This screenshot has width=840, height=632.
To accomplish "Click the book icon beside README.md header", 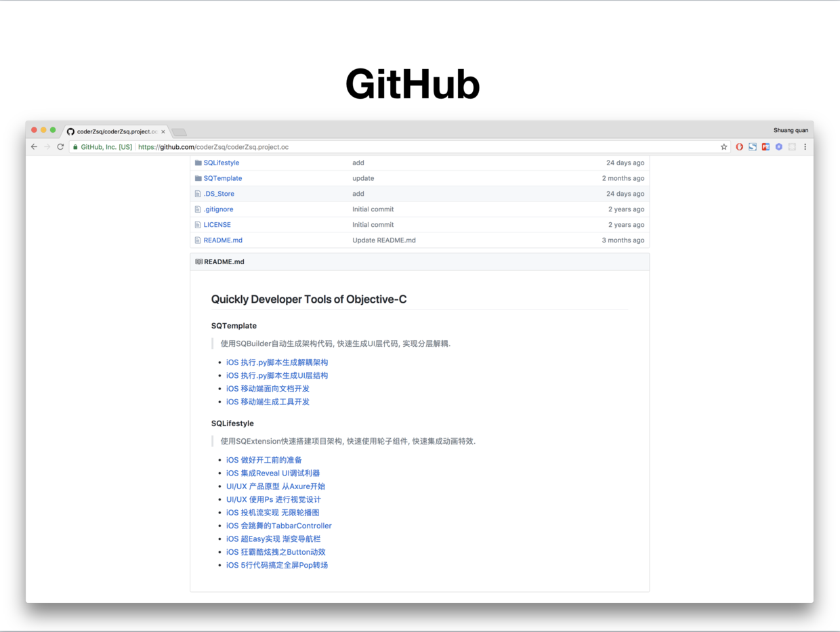I will 198,261.
